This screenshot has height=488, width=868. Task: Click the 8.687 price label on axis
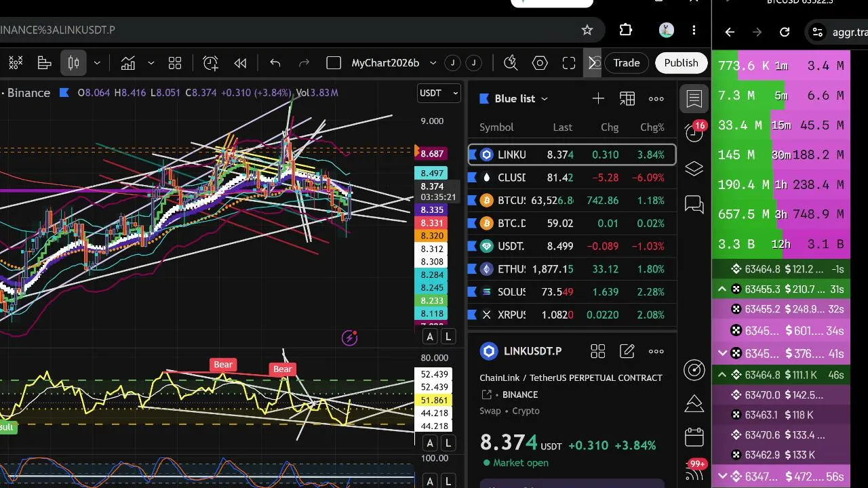click(432, 154)
